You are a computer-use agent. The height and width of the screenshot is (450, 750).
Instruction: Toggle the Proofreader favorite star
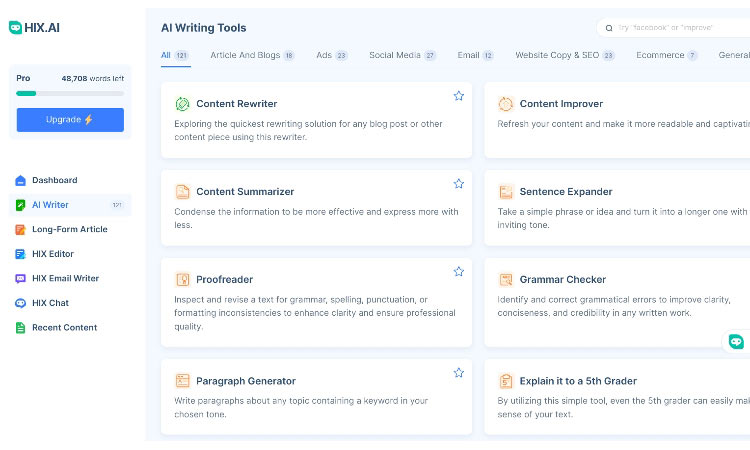click(x=459, y=272)
